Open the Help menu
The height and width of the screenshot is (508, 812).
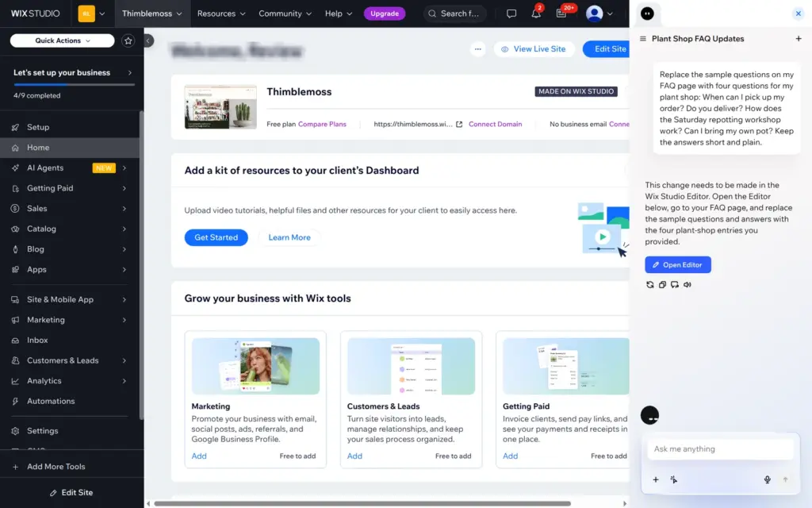coord(339,13)
